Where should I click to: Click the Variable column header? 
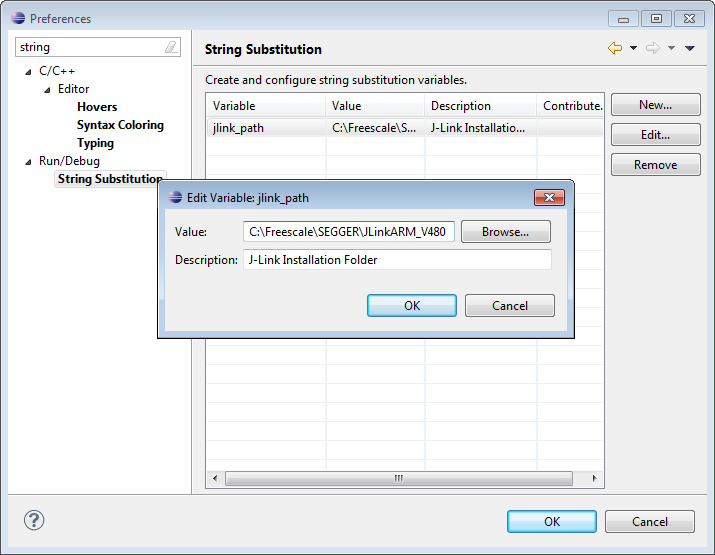tap(265, 105)
